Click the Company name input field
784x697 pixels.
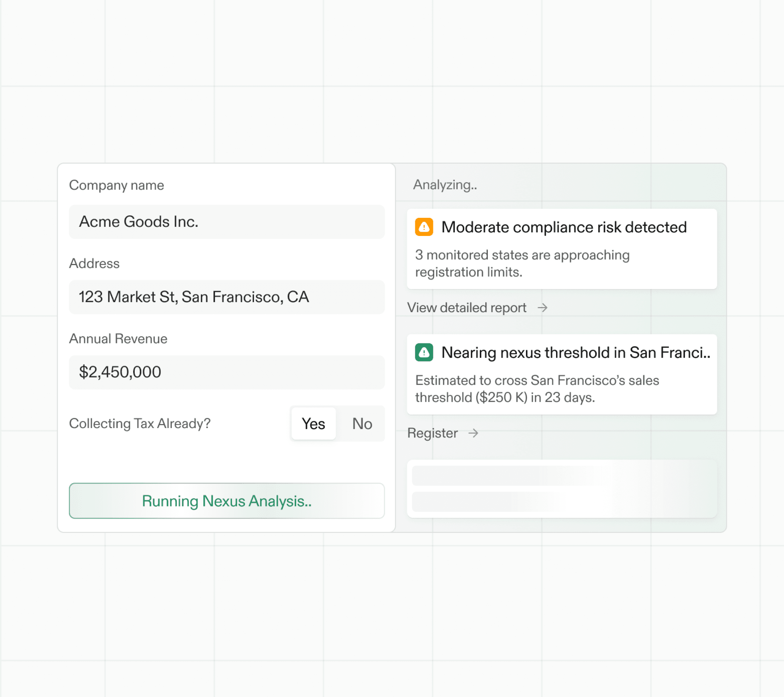pos(227,222)
